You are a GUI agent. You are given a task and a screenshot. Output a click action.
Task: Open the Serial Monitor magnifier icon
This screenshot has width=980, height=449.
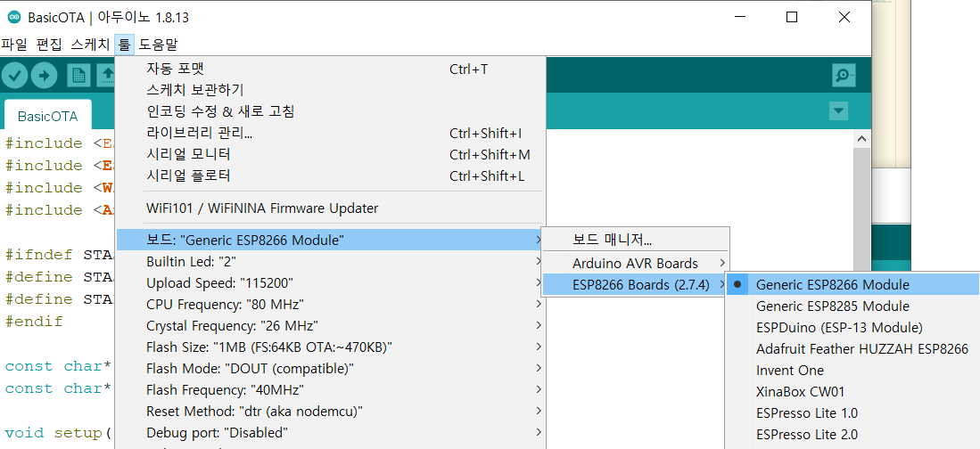(x=844, y=75)
